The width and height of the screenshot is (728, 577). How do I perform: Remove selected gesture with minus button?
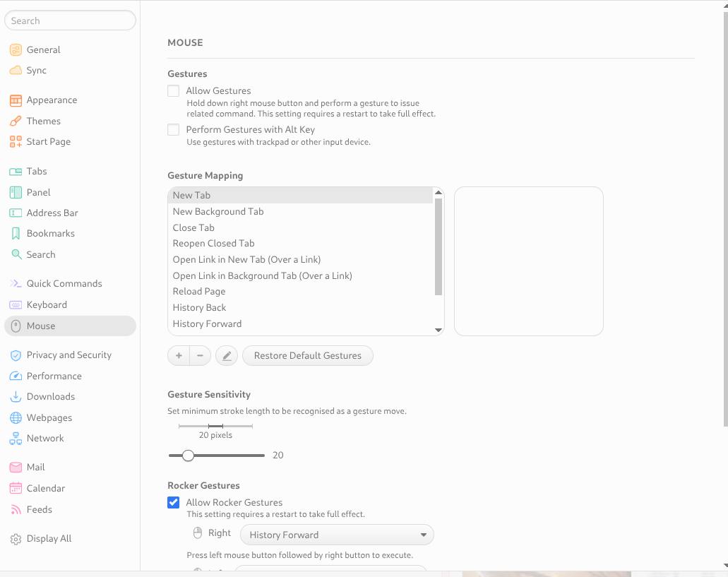pos(200,355)
